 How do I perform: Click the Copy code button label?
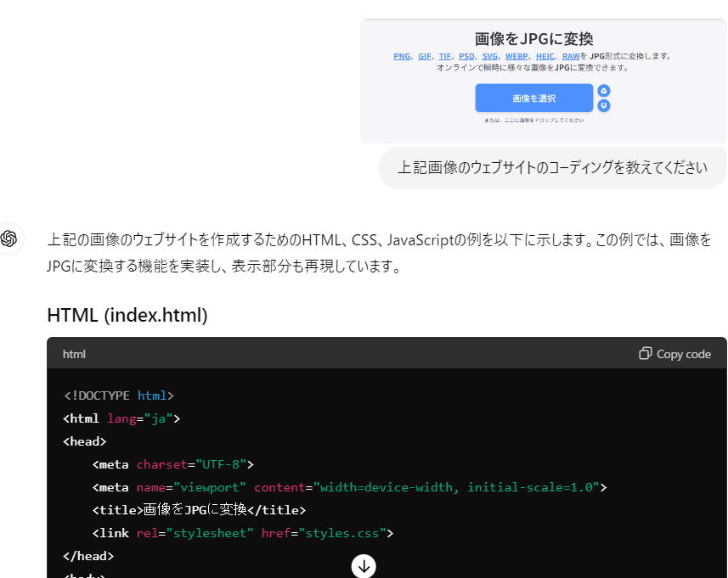[684, 354]
